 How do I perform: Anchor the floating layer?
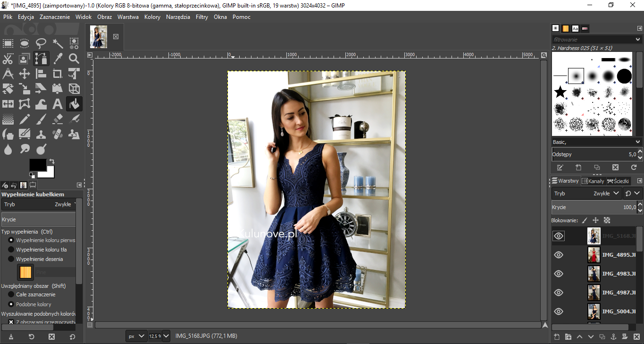click(x=613, y=337)
